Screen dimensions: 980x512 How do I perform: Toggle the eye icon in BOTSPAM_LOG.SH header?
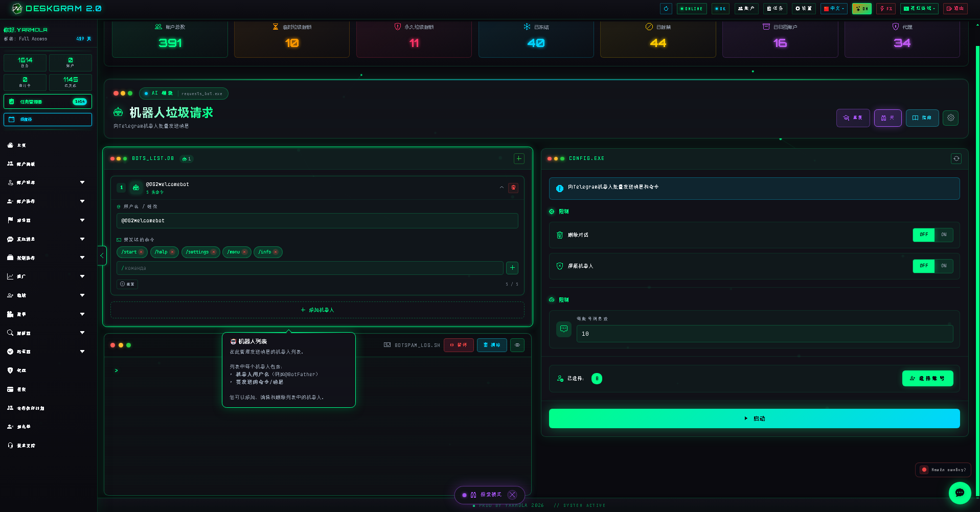(517, 345)
